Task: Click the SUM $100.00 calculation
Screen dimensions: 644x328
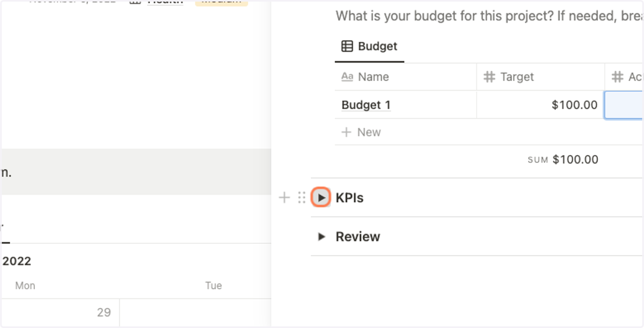Action: pos(563,159)
